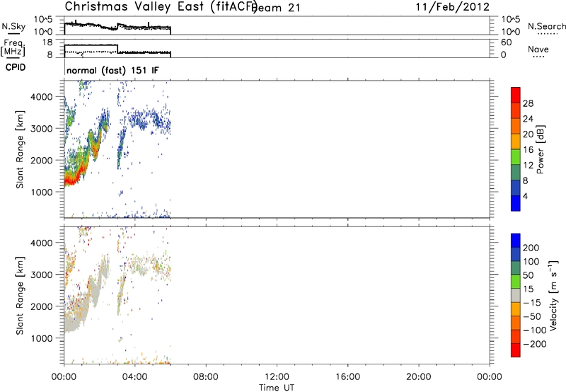
Task: Click the frequency step line in Freq panel
Action: (118, 49)
